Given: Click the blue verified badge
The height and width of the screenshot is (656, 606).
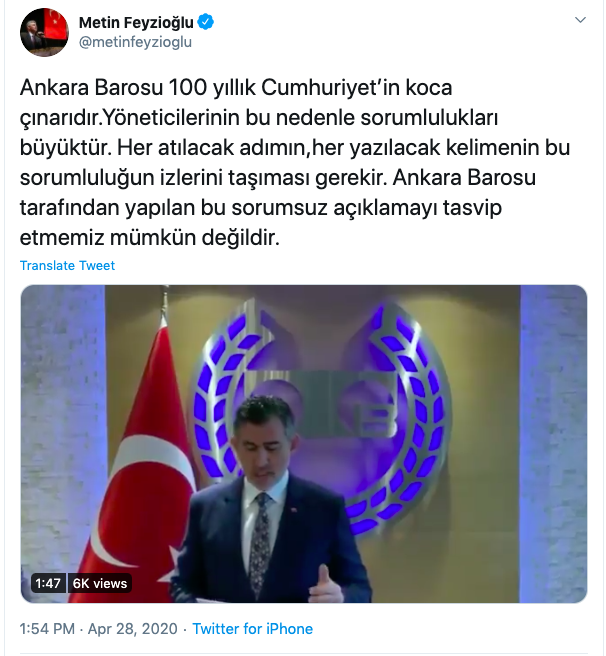Looking at the screenshot, I should [205, 22].
